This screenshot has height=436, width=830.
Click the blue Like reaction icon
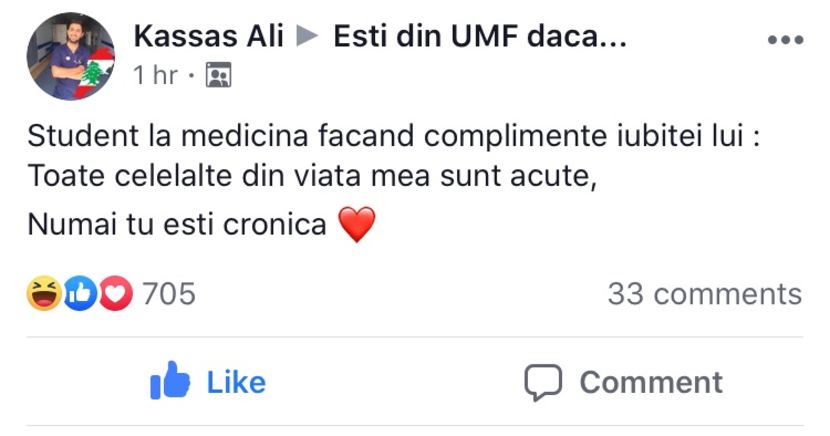coord(80,294)
